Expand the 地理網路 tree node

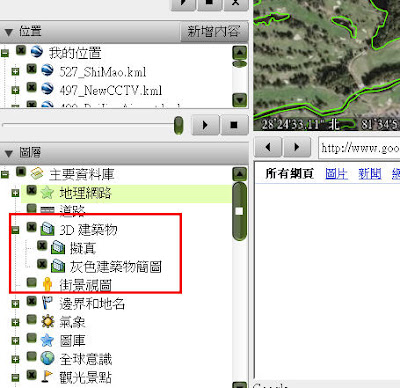point(15,193)
